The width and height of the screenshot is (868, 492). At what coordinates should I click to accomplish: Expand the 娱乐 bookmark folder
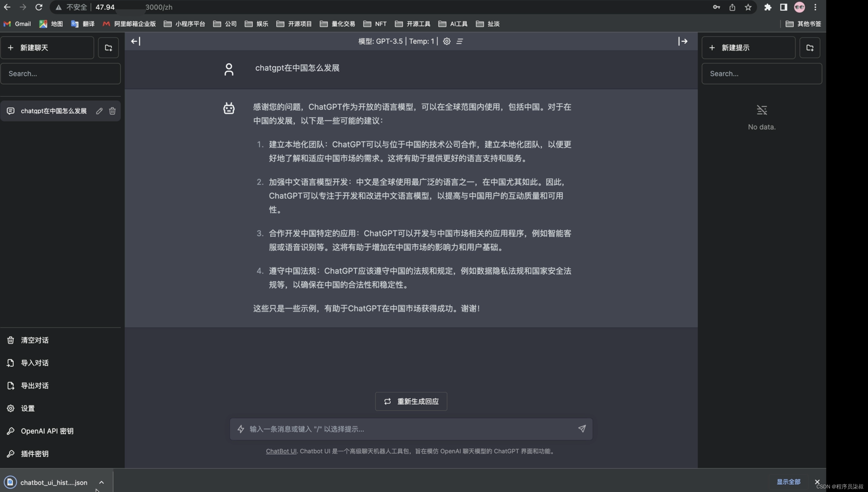click(x=257, y=24)
